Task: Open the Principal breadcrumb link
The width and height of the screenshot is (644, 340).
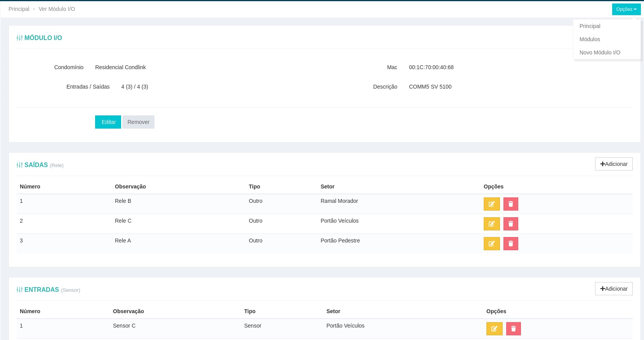Action: click(x=19, y=9)
